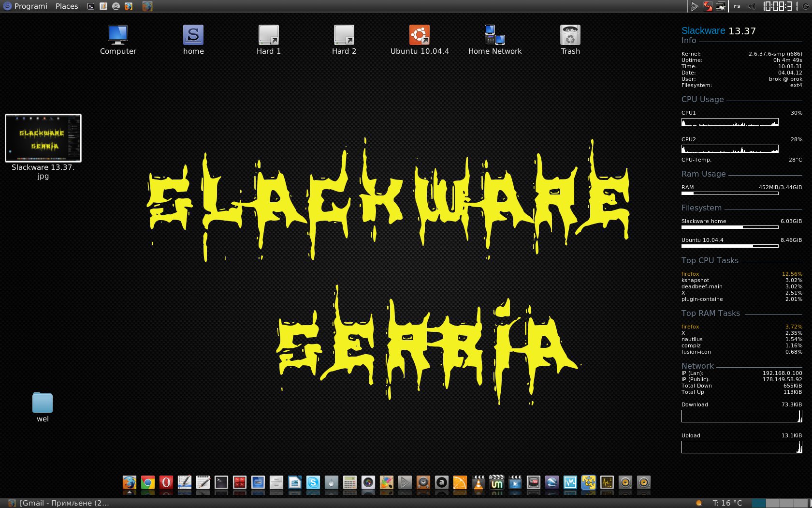
Task: Open Skype from the dock
Action: click(313, 483)
